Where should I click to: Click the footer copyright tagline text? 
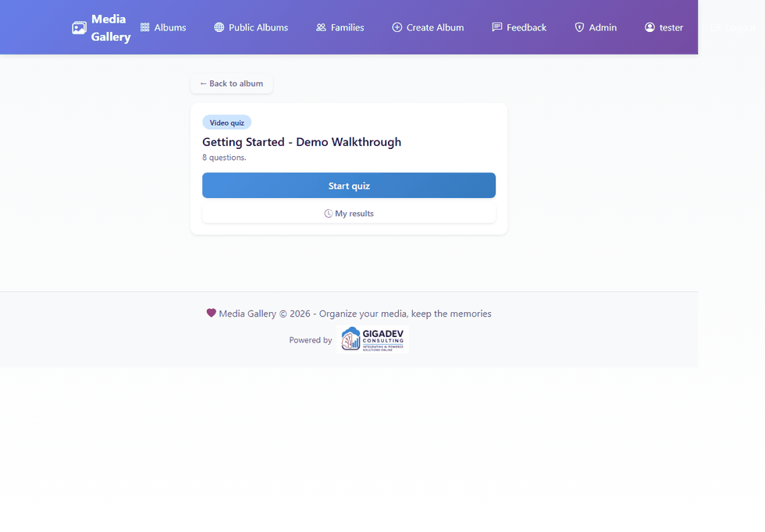[x=355, y=314]
